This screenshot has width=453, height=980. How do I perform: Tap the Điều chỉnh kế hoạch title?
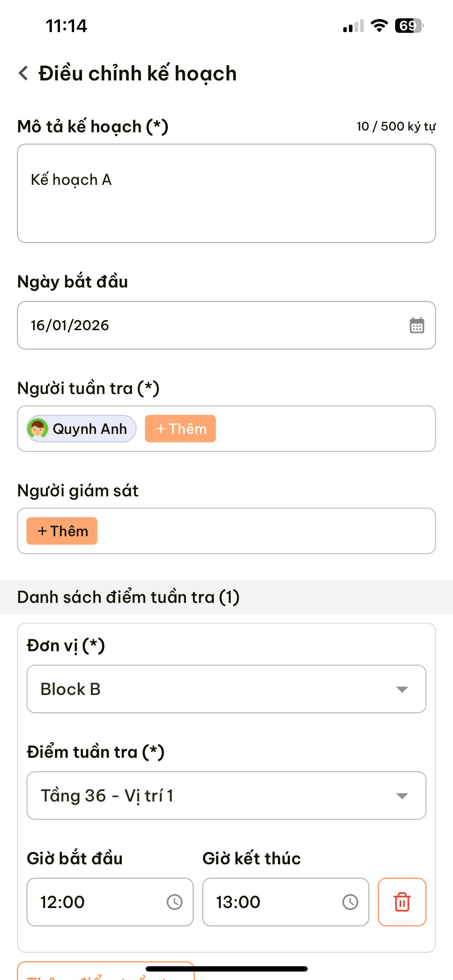coord(137,73)
